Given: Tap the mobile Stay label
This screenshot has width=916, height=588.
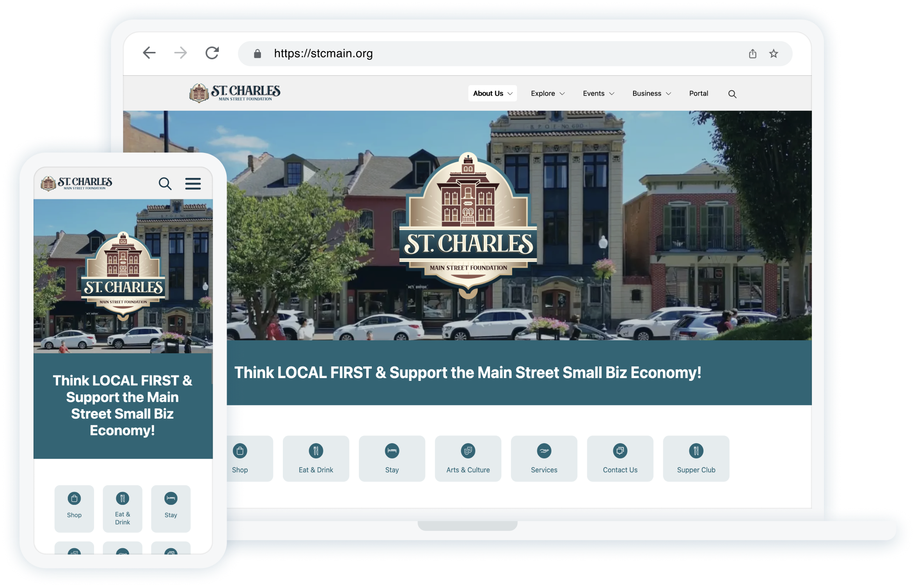Looking at the screenshot, I should click(x=171, y=515).
